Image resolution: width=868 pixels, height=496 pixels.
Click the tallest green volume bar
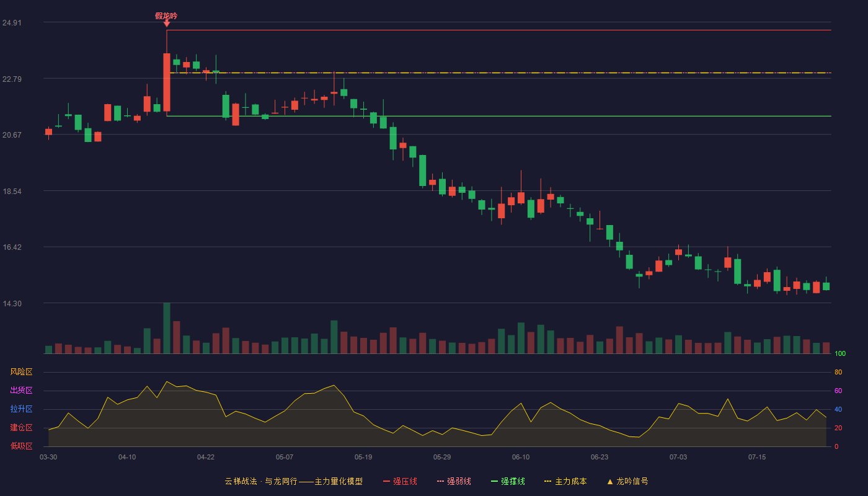point(167,328)
